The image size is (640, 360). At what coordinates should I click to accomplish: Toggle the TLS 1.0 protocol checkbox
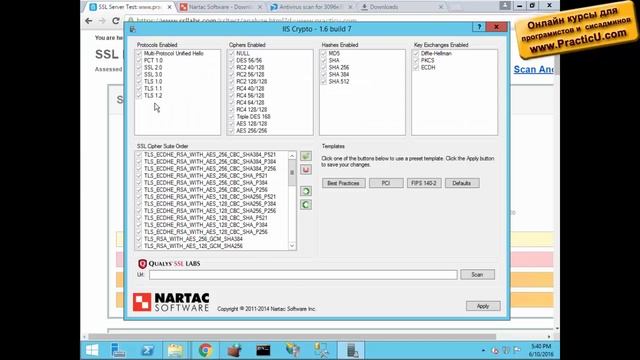coord(139,82)
